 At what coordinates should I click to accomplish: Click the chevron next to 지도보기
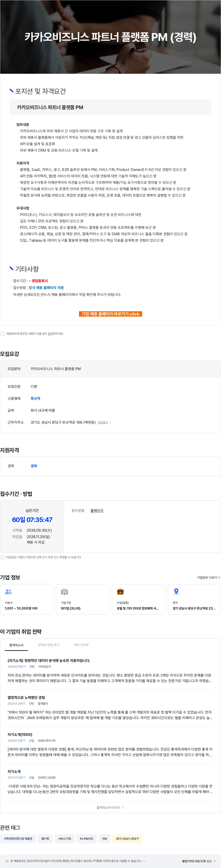pyautogui.click(x=110, y=422)
